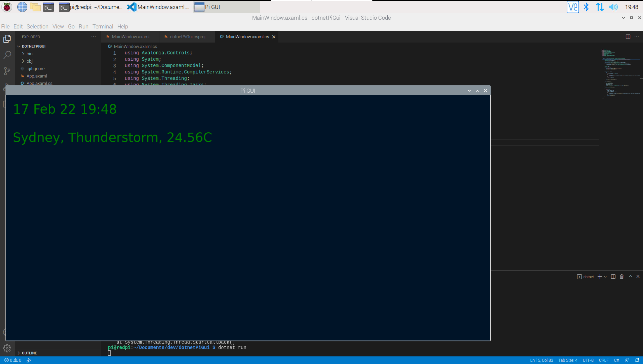Viewport: 643px width, 364px height.
Task: Open the Terminal menu
Action: (x=103, y=26)
